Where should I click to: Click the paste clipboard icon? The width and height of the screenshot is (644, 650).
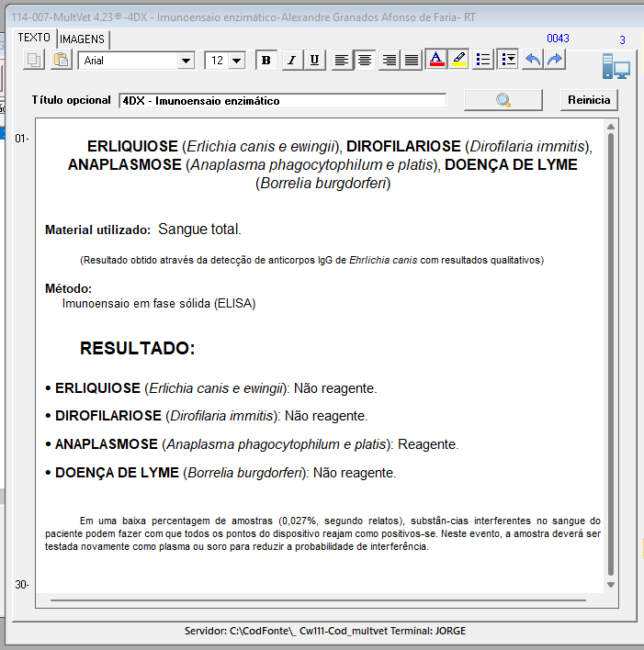[x=61, y=60]
